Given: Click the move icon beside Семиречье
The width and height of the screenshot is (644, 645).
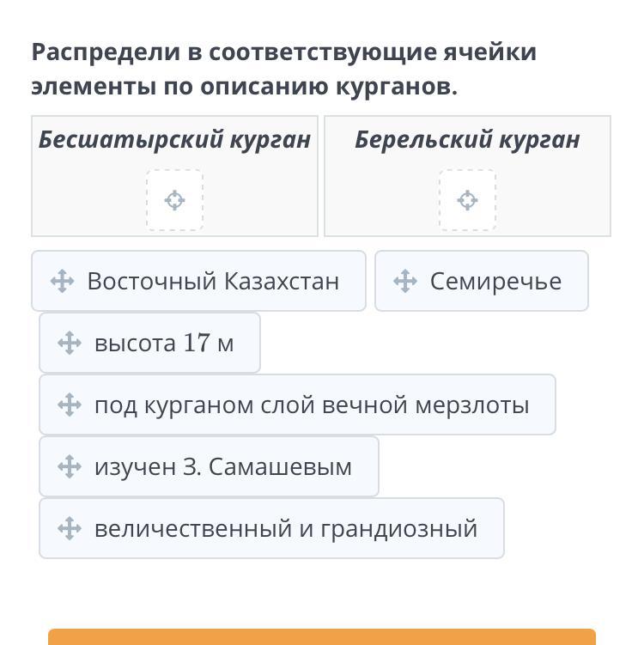Looking at the screenshot, I should 405,281.
